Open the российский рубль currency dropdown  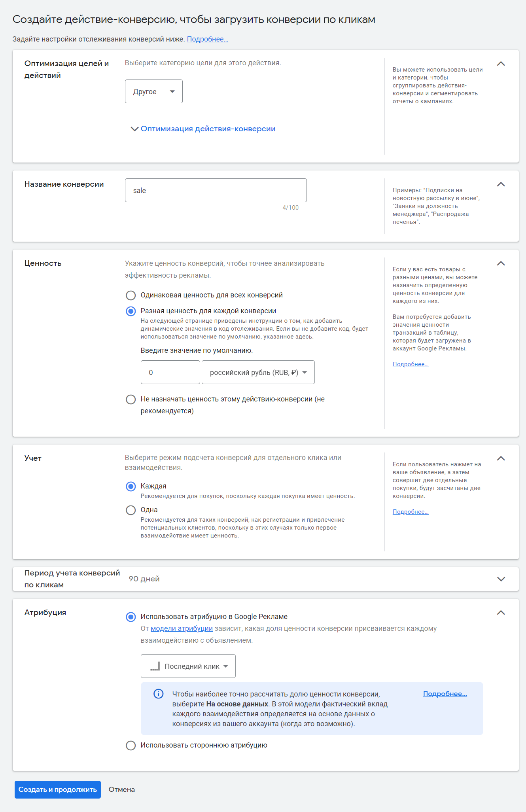coord(258,372)
